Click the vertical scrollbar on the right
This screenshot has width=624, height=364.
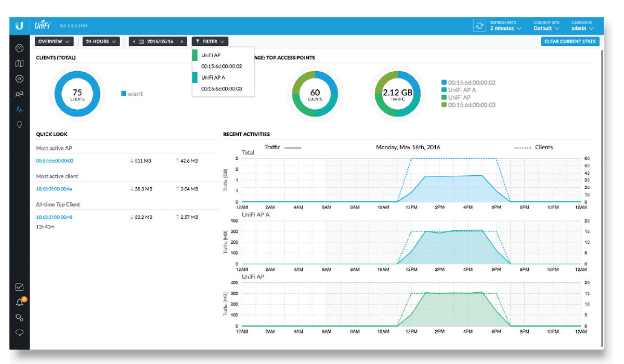(602, 198)
